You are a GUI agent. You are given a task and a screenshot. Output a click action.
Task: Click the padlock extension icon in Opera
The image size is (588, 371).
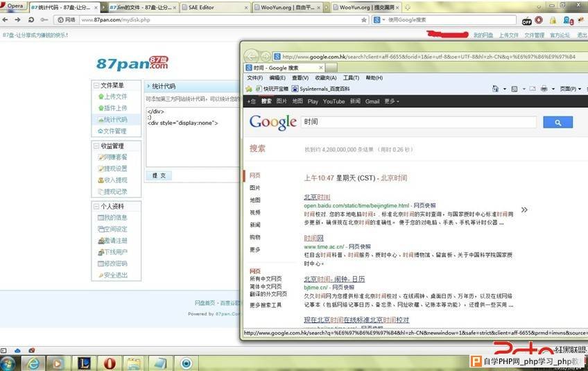[x=553, y=20]
